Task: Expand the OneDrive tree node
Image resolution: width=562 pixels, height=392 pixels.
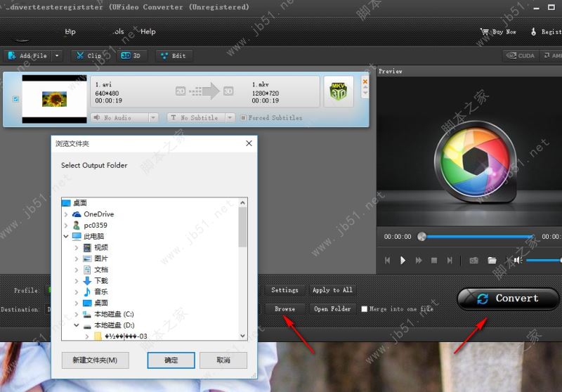Action: pos(66,214)
